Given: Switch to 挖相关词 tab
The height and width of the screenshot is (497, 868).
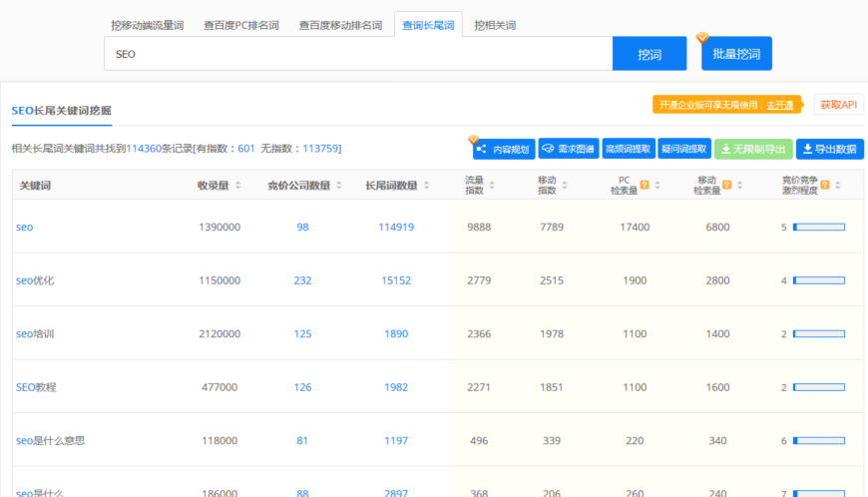Looking at the screenshot, I should (x=495, y=26).
